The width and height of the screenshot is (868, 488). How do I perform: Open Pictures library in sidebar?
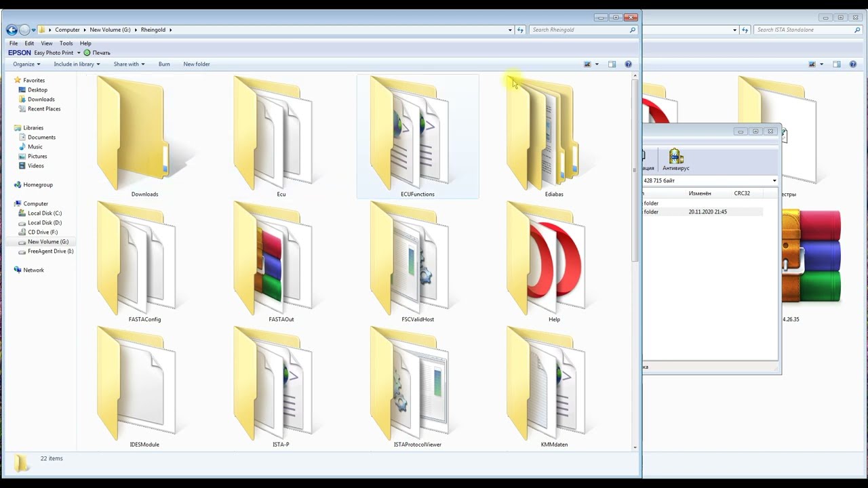tap(37, 157)
